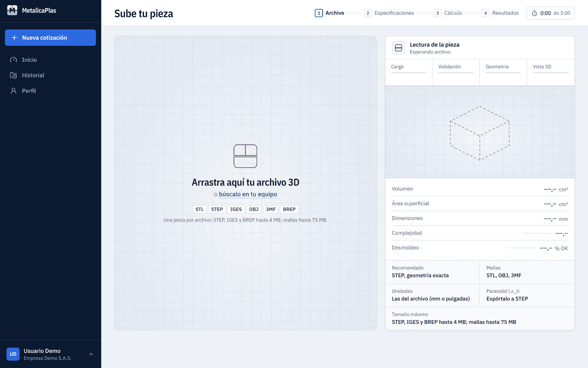Viewport: 588px width, 368px height.
Task: Click the text Expórtalo a STEP
Action: [507, 299]
